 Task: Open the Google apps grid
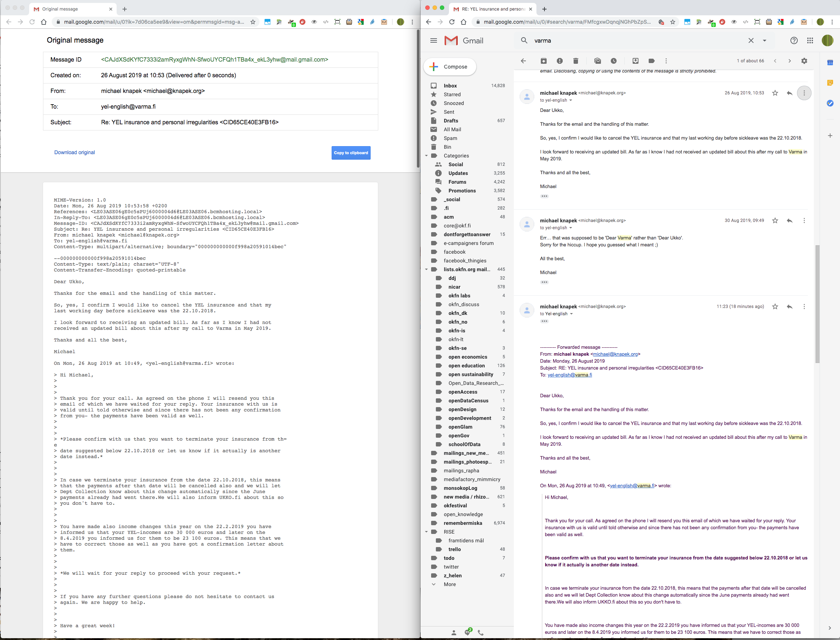click(x=810, y=40)
